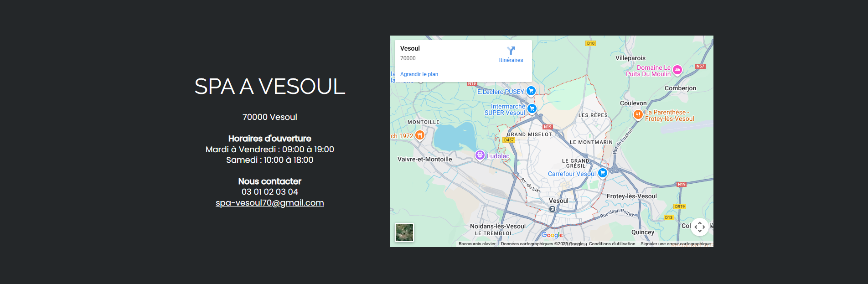Click the D919 road shield
Viewport: 868px width, 284px height.
point(680,207)
